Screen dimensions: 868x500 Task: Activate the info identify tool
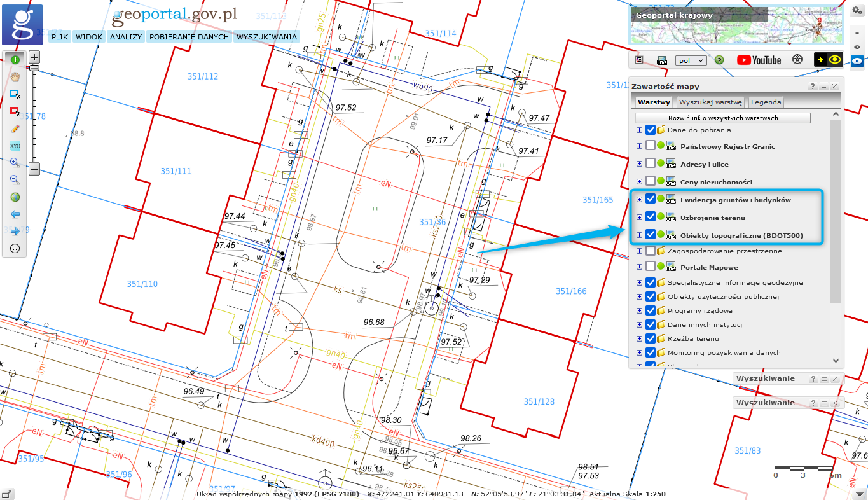pyautogui.click(x=15, y=59)
